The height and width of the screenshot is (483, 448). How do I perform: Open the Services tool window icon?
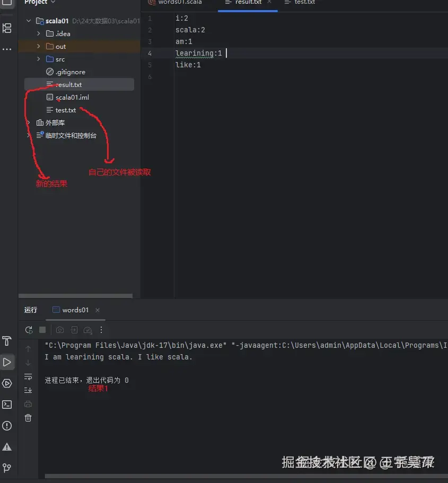7,383
